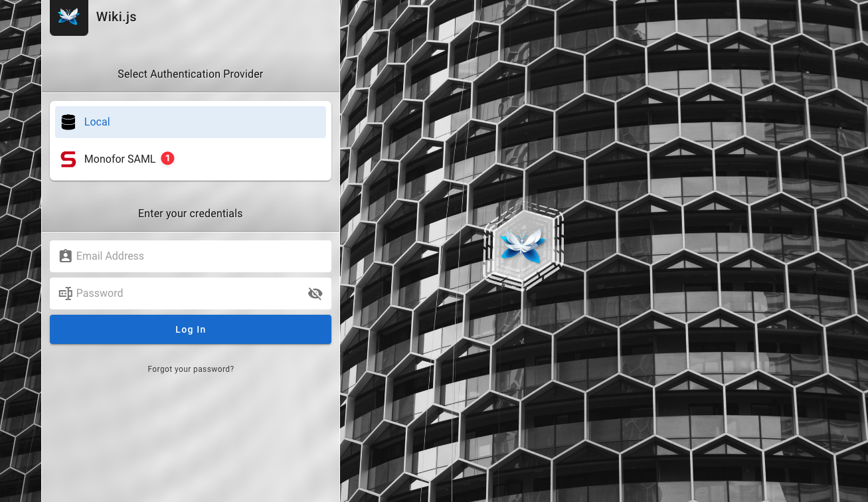
Task: Click the Local database stack icon
Action: (68, 122)
